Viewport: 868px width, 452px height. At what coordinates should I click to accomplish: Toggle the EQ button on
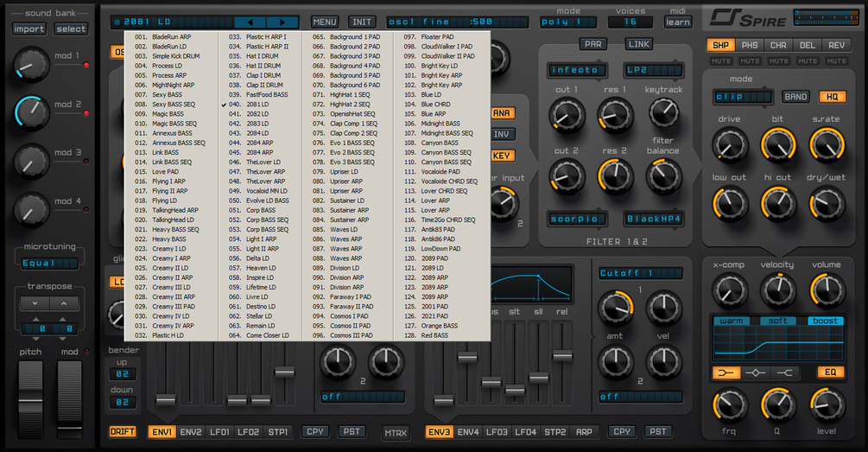point(830,372)
